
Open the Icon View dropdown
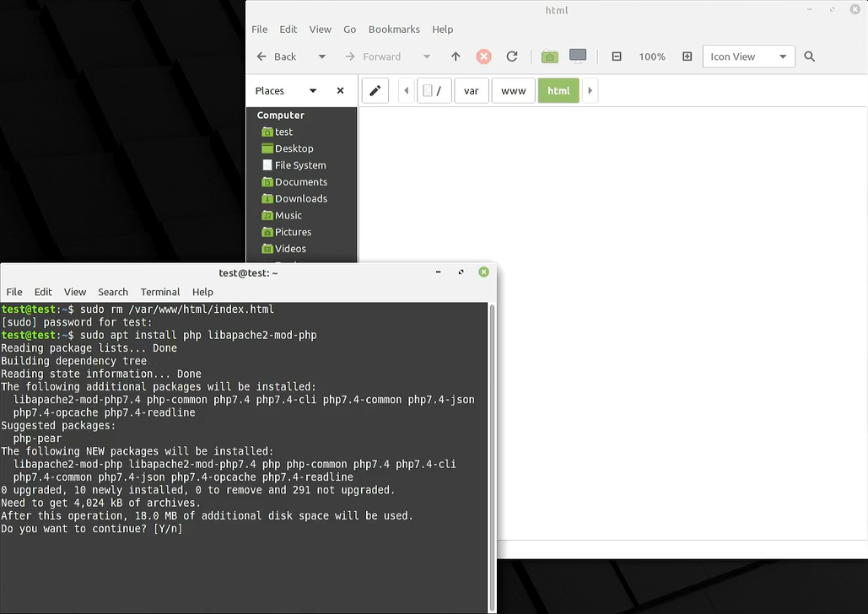748,57
